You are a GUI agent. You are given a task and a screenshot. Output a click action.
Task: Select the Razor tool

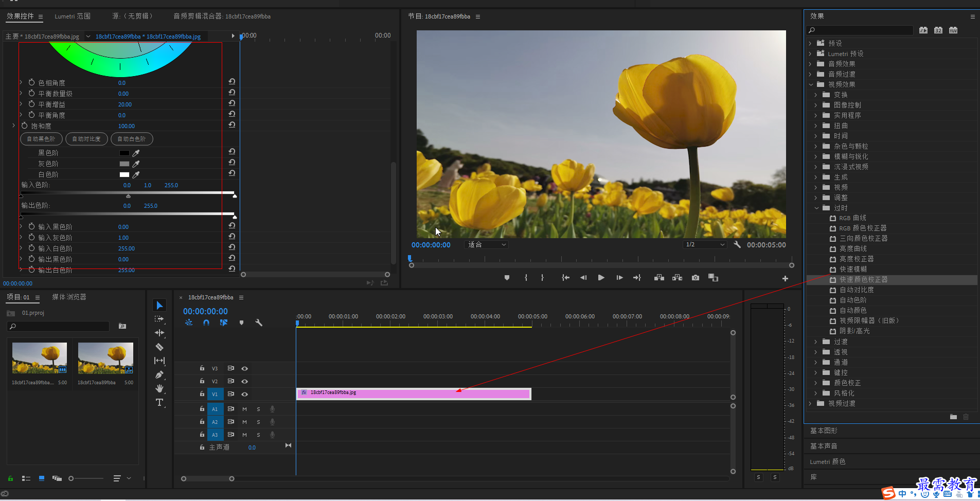(159, 347)
